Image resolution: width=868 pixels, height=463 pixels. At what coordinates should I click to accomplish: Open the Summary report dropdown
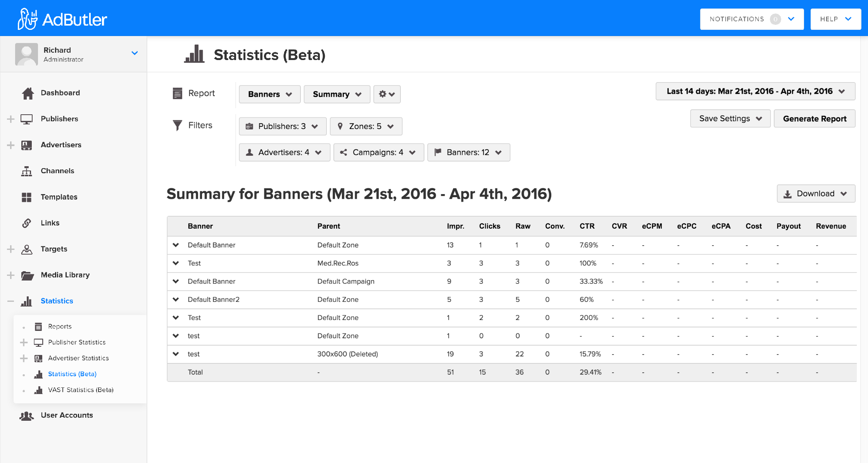337,94
